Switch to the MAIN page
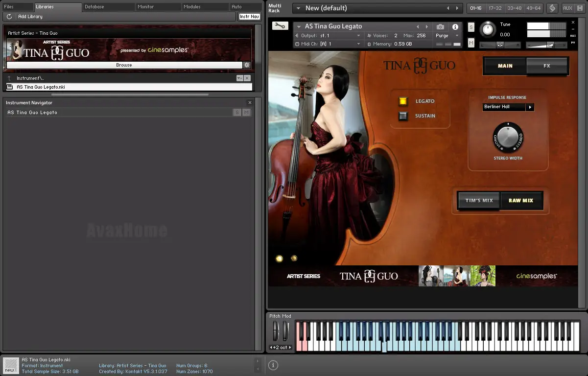This screenshot has height=376, width=588. 505,66
